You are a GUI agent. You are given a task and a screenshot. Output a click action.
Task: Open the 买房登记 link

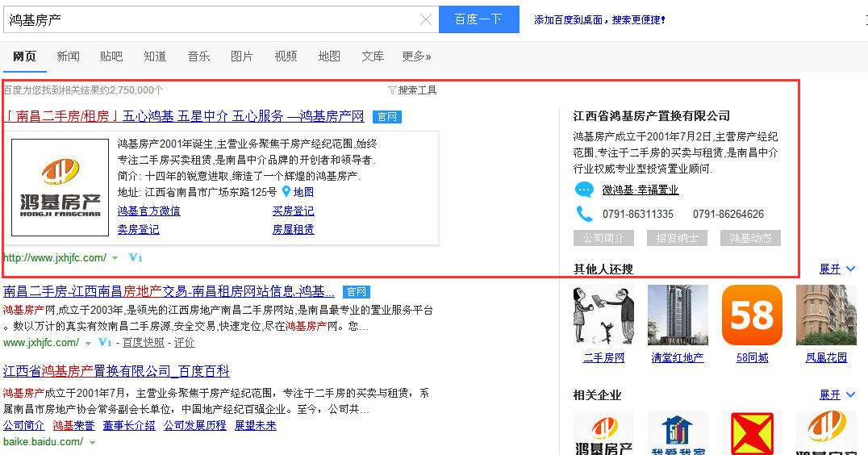click(x=294, y=211)
